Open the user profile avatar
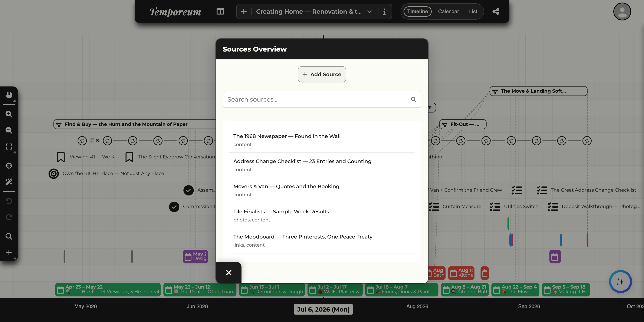 (622, 11)
